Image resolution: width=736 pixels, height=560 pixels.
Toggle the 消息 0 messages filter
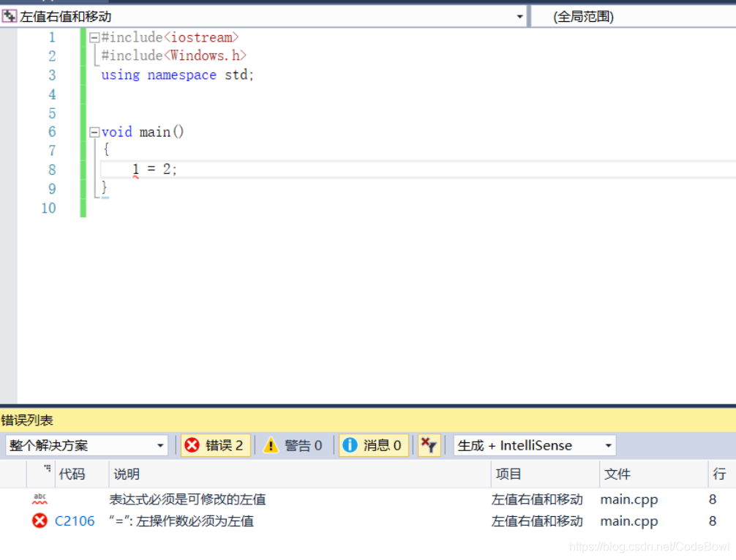373,445
